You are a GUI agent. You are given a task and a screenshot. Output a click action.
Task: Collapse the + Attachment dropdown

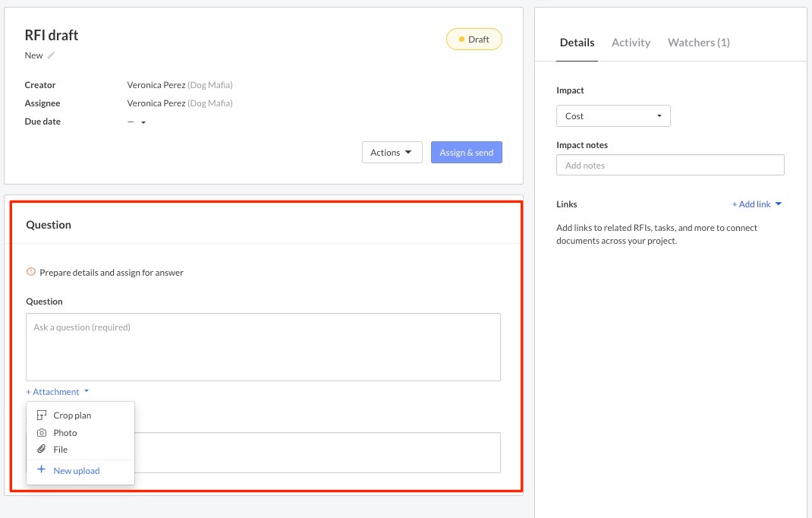(58, 392)
